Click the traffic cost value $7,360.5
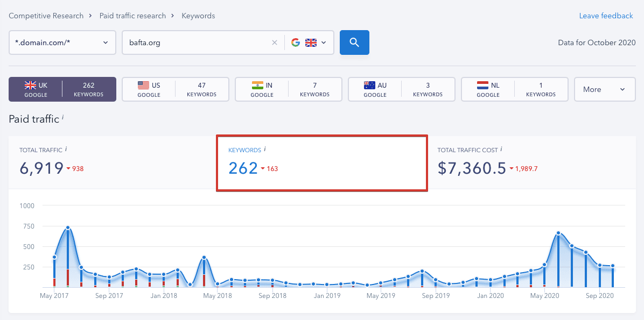The height and width of the screenshot is (320, 644). point(472,168)
